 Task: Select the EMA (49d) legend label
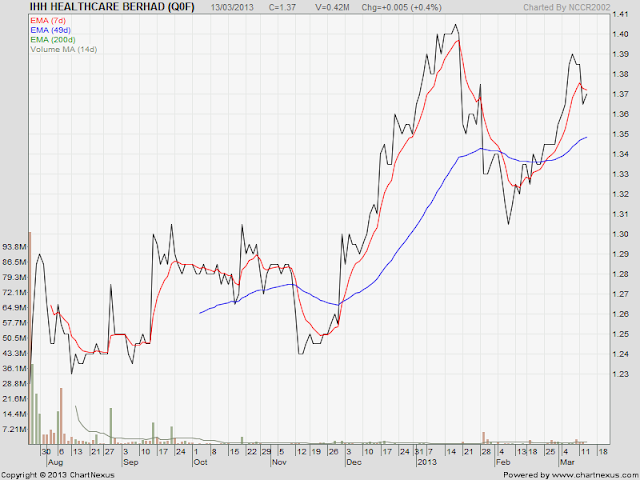(x=50, y=30)
